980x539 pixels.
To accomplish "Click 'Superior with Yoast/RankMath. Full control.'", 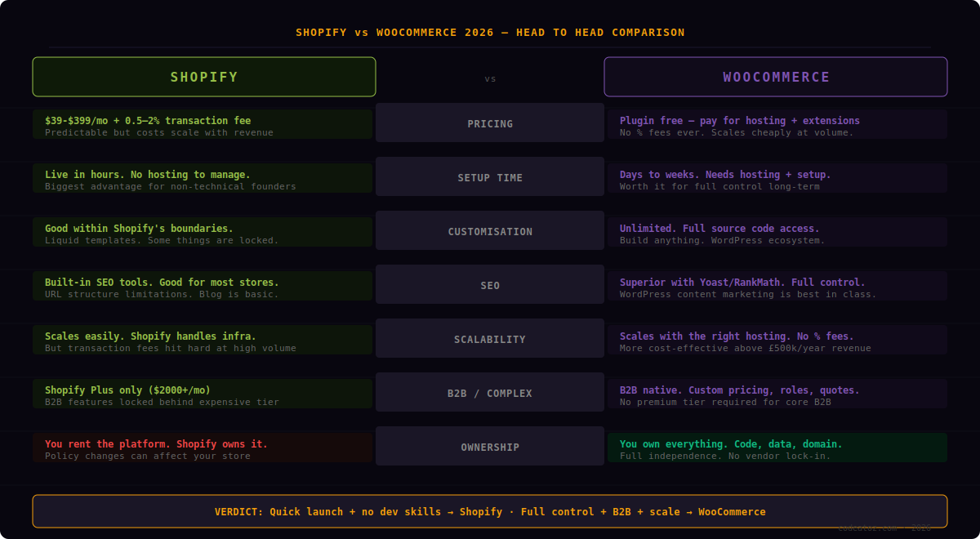I will click(742, 282).
